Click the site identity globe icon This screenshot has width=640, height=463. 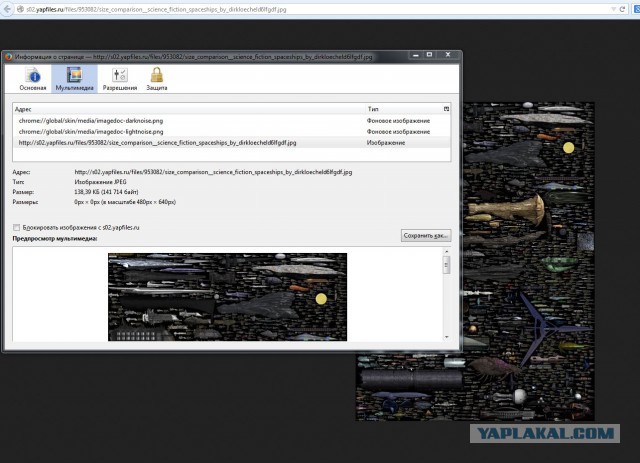(20, 9)
